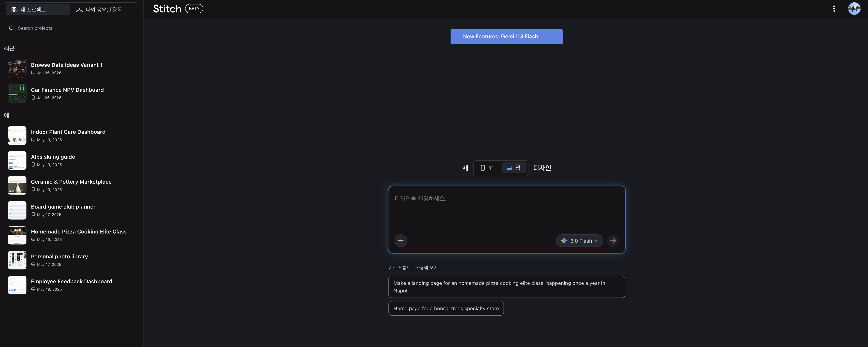Click Browse Date Ideas thumbnail
This screenshot has width=868, height=347.
coord(17,68)
